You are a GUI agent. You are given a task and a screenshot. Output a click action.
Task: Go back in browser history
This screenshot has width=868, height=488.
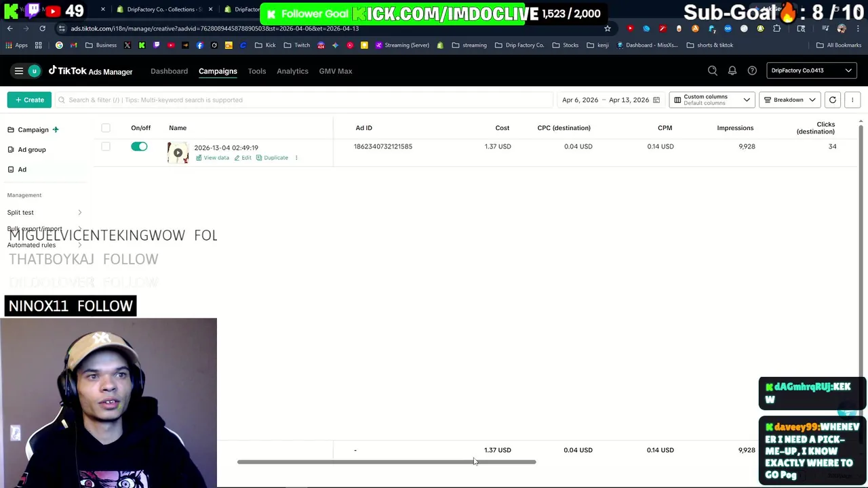10,28
